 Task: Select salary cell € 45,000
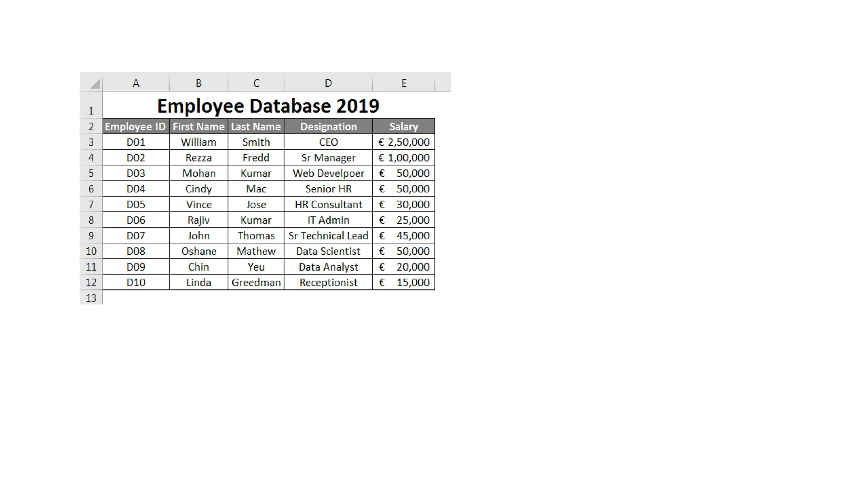click(404, 236)
